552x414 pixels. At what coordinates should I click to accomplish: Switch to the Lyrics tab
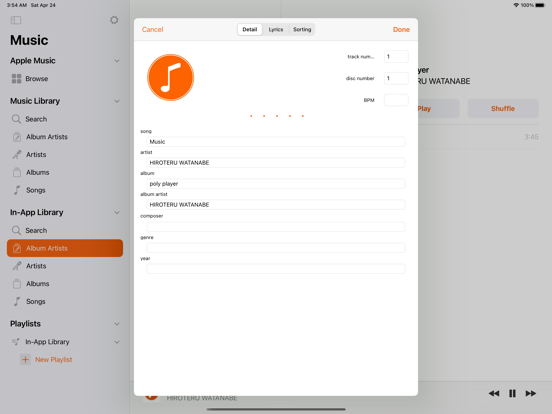tap(276, 30)
